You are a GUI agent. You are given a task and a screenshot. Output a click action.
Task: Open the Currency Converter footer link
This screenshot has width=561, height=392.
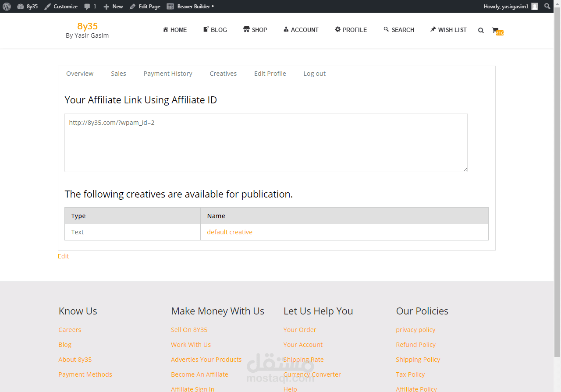coord(312,374)
